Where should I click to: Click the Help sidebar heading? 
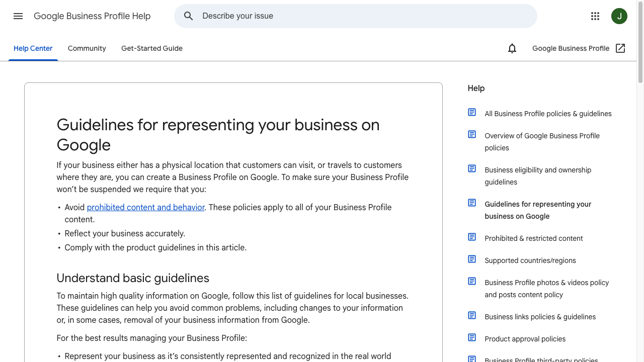(x=476, y=88)
